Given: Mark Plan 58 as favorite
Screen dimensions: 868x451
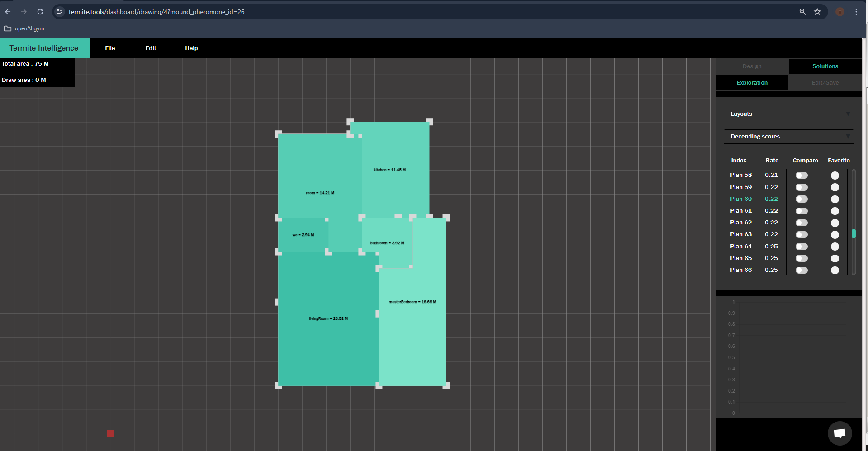Looking at the screenshot, I should click(835, 175).
